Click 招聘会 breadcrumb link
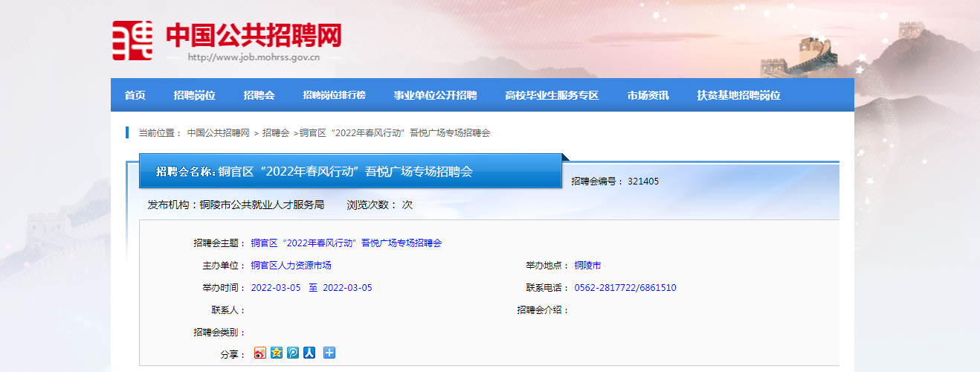980x372 pixels. point(275,133)
